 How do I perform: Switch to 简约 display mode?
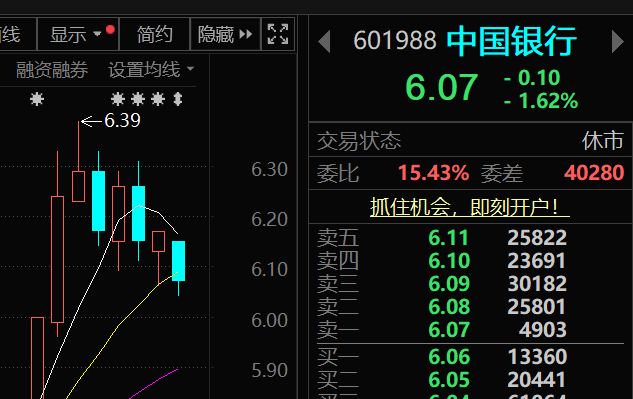[x=154, y=34]
